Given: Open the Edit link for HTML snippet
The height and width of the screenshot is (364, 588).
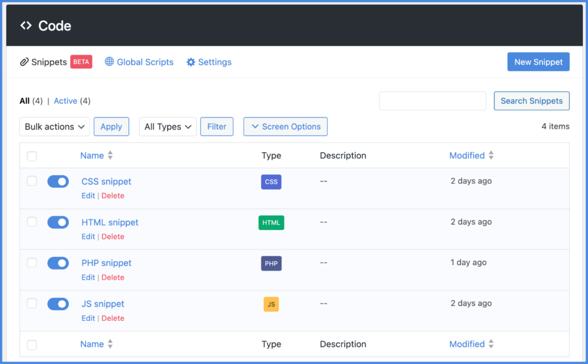Looking at the screenshot, I should pos(88,236).
